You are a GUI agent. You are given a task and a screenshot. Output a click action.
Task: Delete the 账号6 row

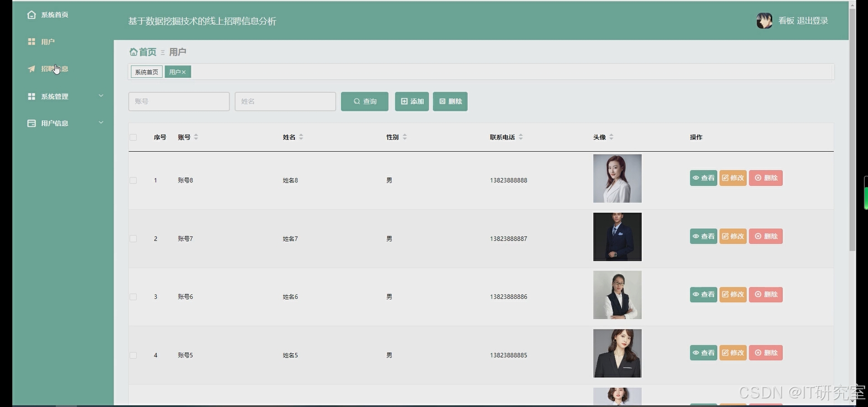click(x=766, y=294)
